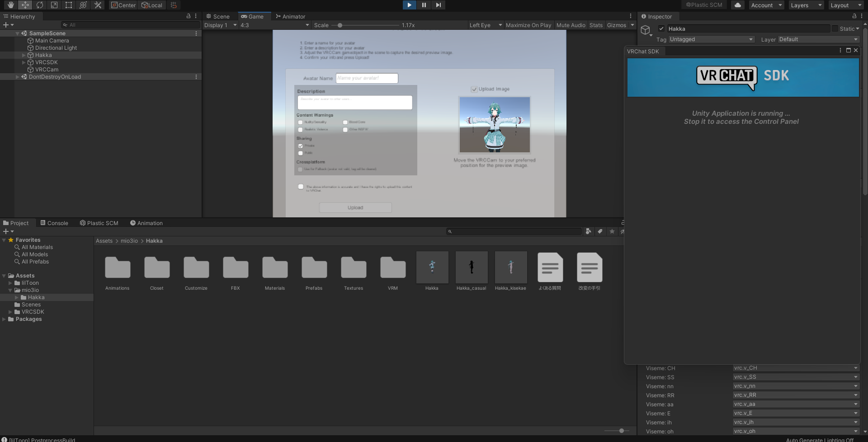Open the cloud services icon
The image size is (868, 442).
[738, 5]
